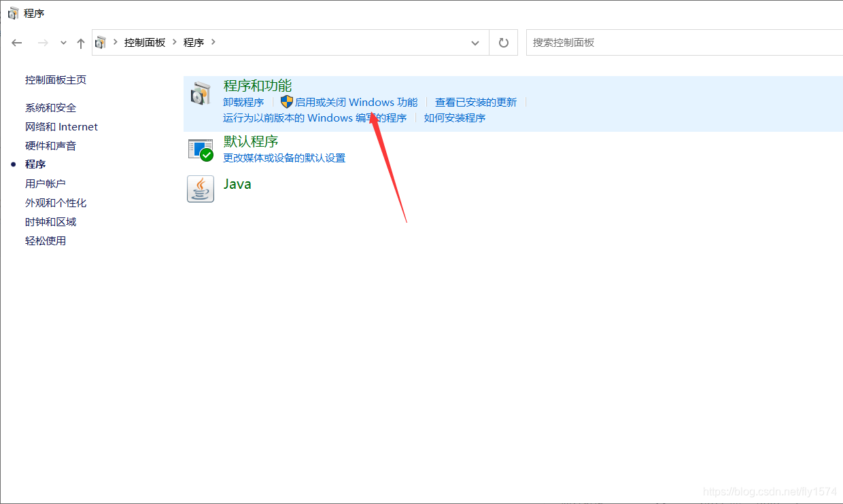Screen dimensions: 843x504
Task: Open the 默认程序 heading link
Action: [x=251, y=141]
